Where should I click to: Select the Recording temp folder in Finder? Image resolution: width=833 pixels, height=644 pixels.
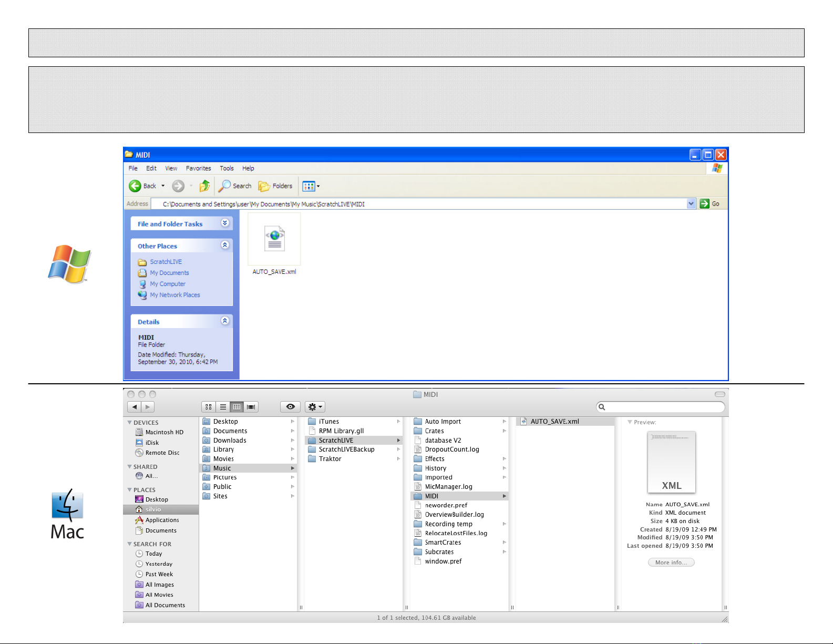tap(459, 524)
